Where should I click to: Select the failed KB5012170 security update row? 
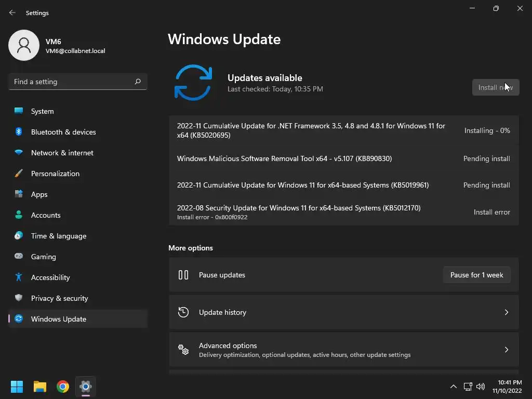tap(344, 212)
